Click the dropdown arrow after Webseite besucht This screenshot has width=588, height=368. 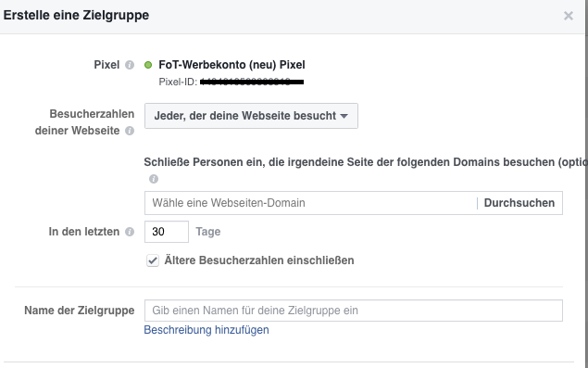click(344, 117)
